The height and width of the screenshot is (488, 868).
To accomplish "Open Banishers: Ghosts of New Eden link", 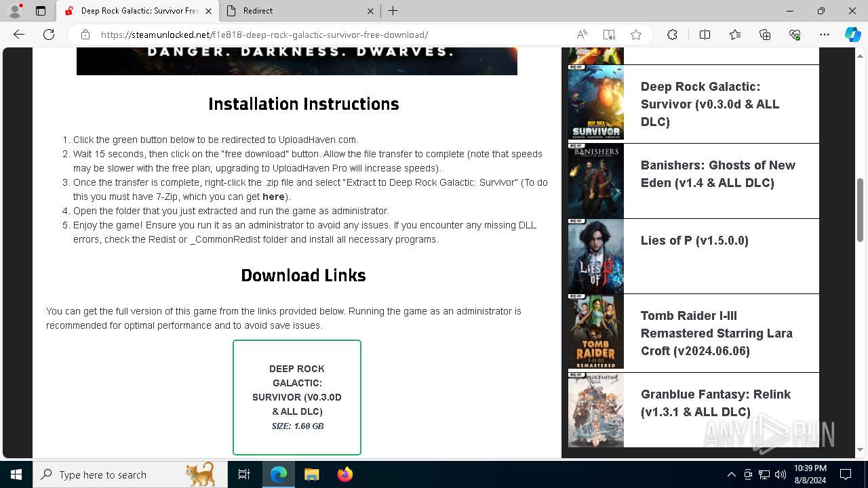I will pos(718,174).
